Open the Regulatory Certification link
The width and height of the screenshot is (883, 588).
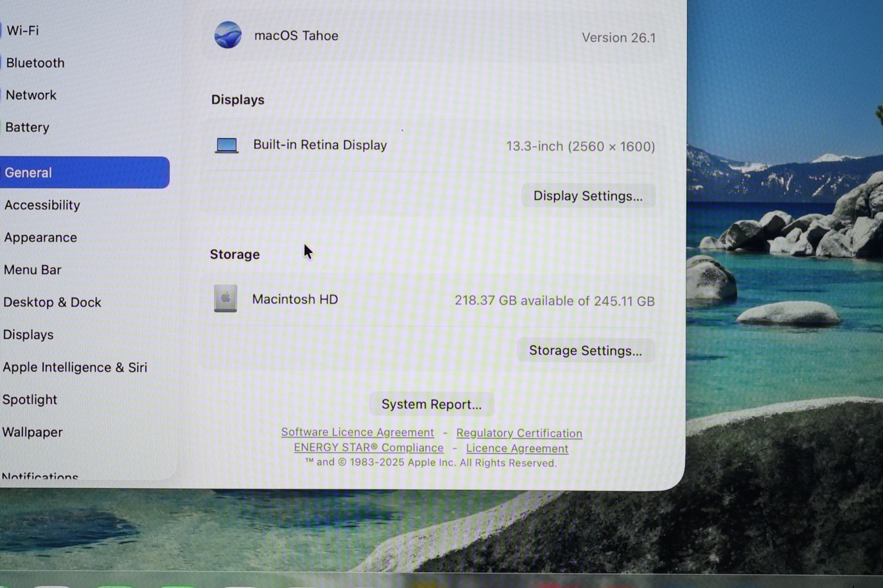(x=519, y=433)
